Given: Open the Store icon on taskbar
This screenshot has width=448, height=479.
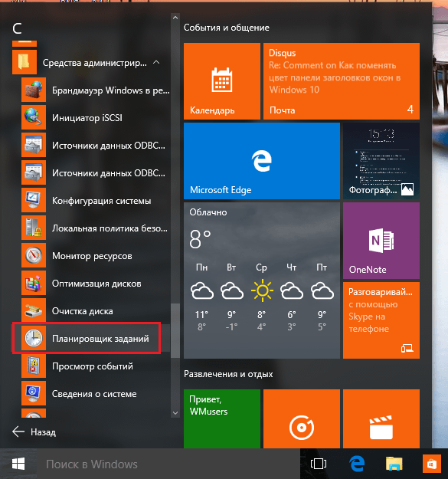Looking at the screenshot, I should (x=431, y=464).
